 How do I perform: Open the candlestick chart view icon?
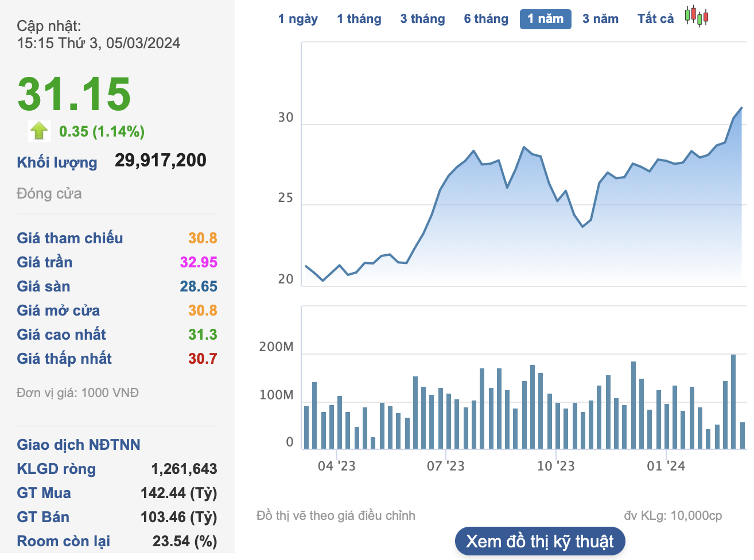(x=697, y=17)
